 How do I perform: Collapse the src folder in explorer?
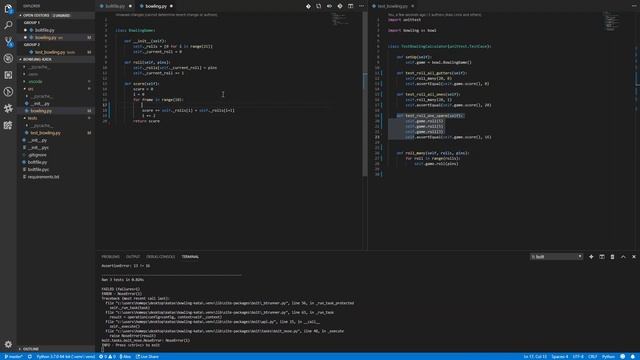click(56, 89)
